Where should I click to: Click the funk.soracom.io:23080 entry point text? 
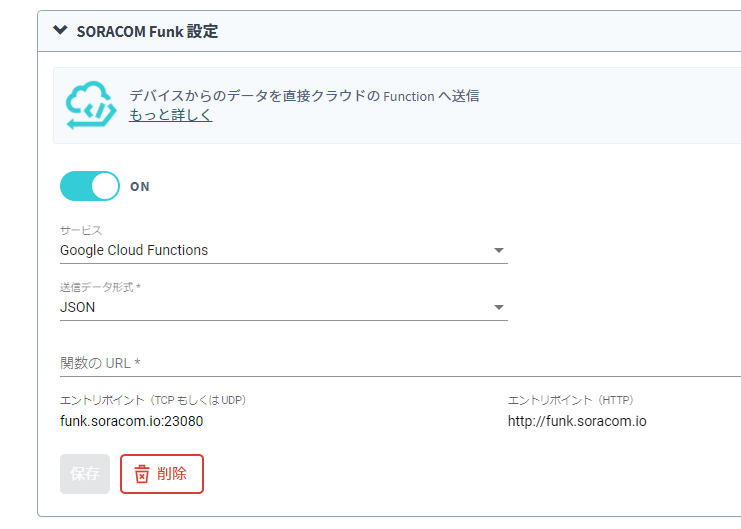pyautogui.click(x=131, y=421)
